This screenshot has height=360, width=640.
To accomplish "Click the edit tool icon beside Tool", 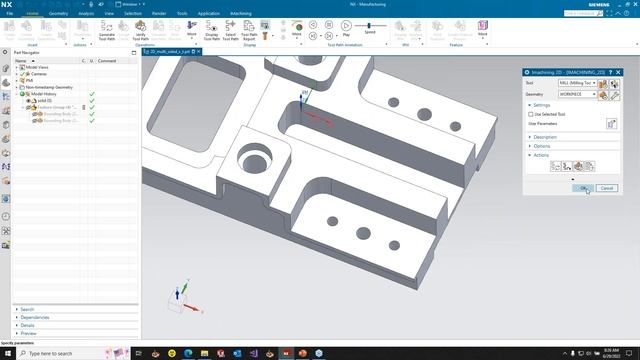I will coord(614,84).
